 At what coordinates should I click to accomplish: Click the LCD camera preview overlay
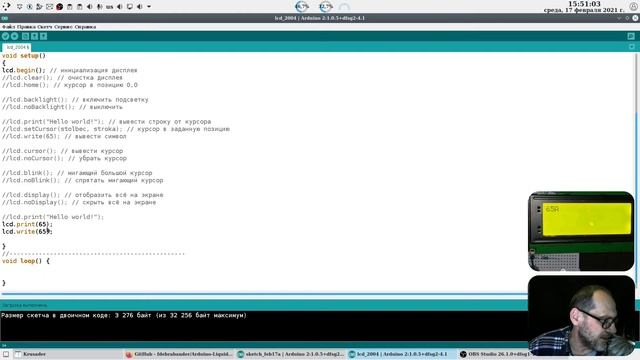581,231
